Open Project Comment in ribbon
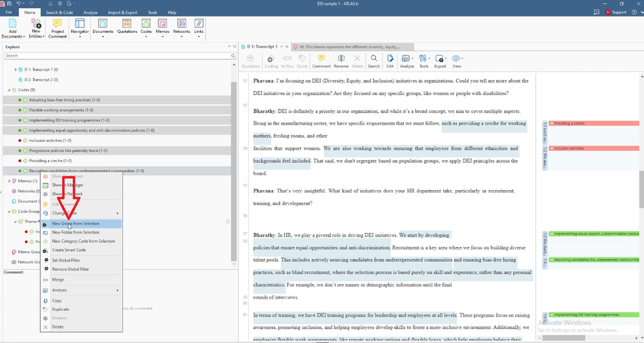 [57, 28]
